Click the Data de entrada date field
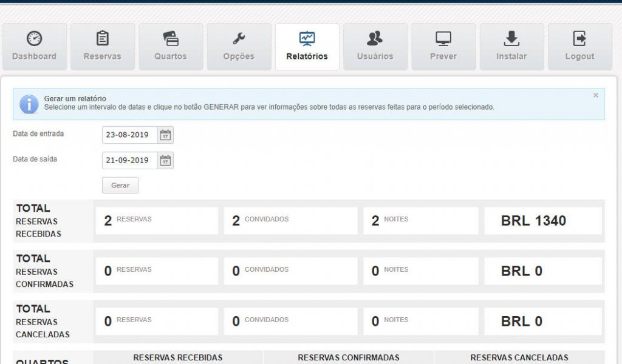 130,135
